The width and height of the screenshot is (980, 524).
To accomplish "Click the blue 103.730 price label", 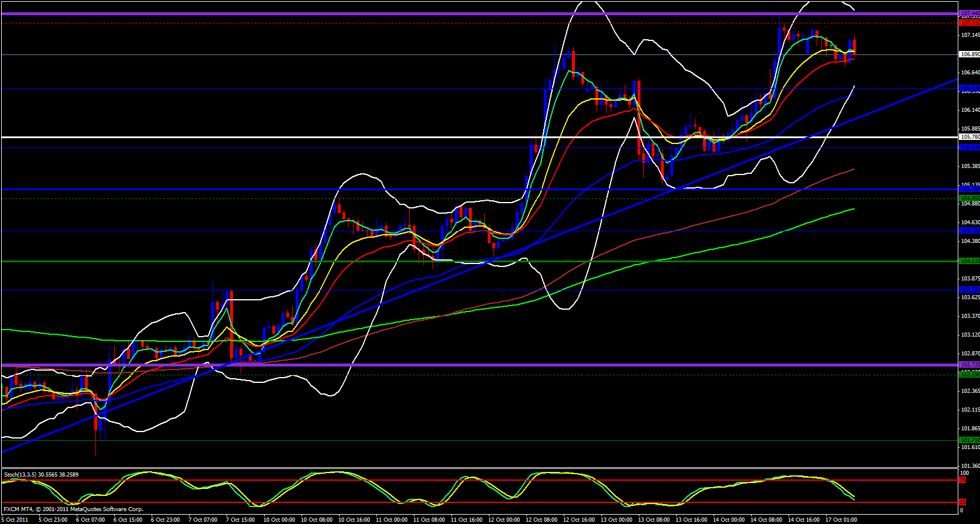I will tap(969, 290).
